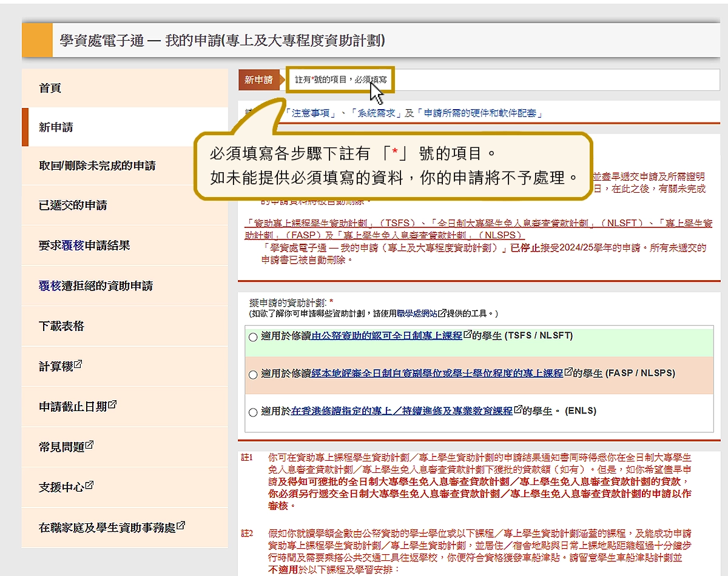728x576 pixels.
Task: Click external icon after 持續進修 course link
Action: pyautogui.click(x=517, y=410)
